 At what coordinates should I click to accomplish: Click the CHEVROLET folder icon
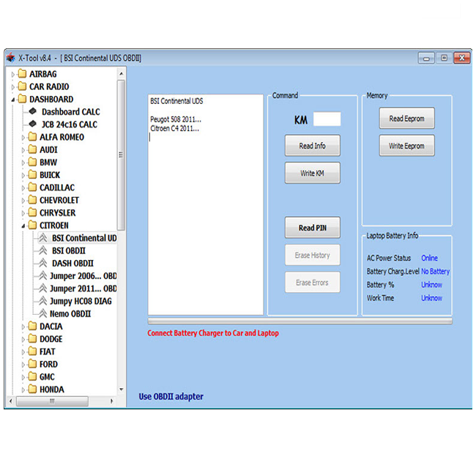(x=32, y=200)
